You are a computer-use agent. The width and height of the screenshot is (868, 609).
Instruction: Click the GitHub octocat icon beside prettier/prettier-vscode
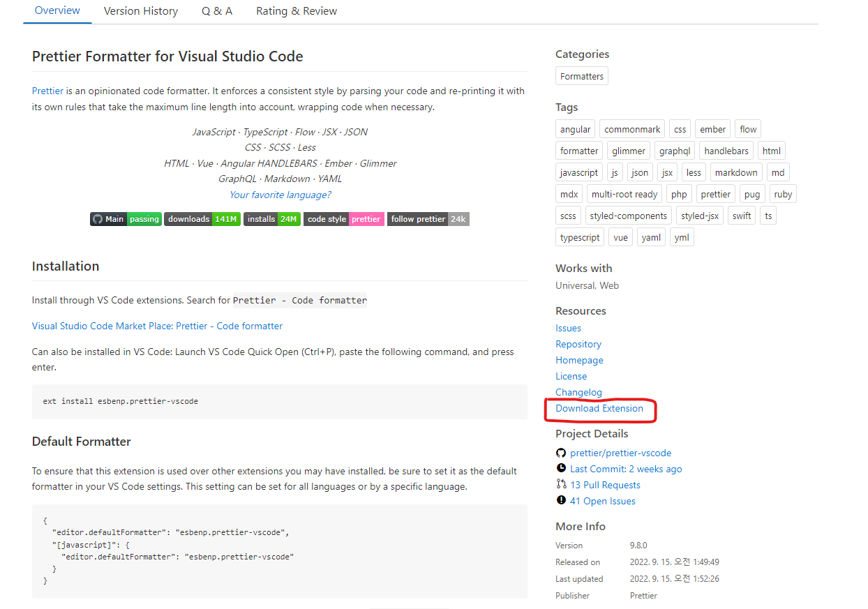[x=561, y=452]
